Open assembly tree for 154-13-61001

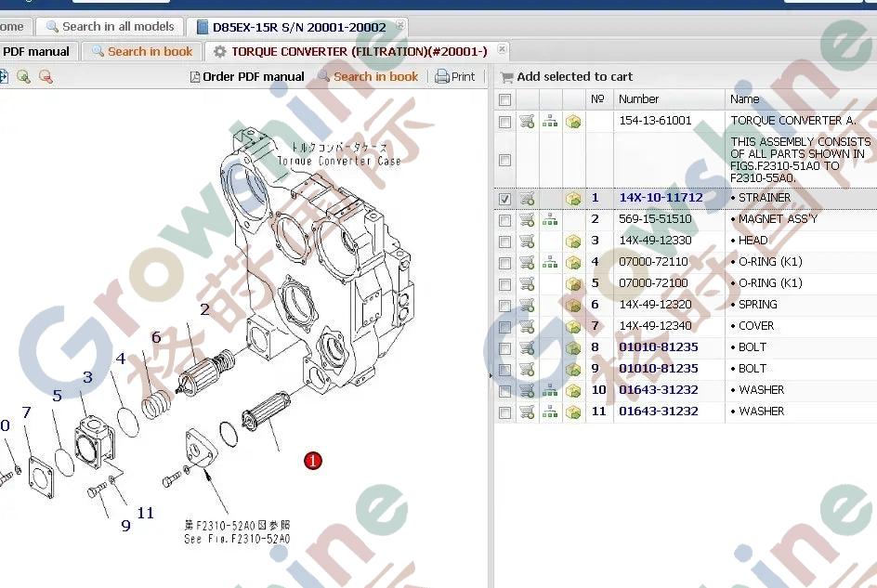tap(550, 121)
